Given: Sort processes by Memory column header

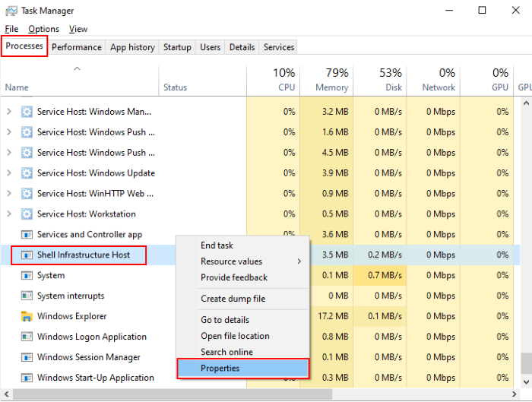Looking at the screenshot, I should tap(326, 80).
